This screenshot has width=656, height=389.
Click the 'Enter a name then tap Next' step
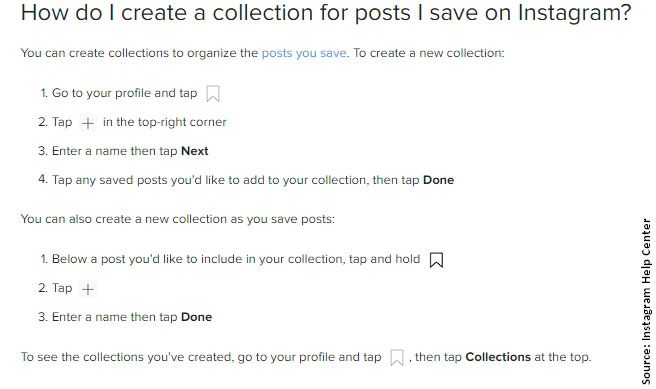click(x=130, y=151)
